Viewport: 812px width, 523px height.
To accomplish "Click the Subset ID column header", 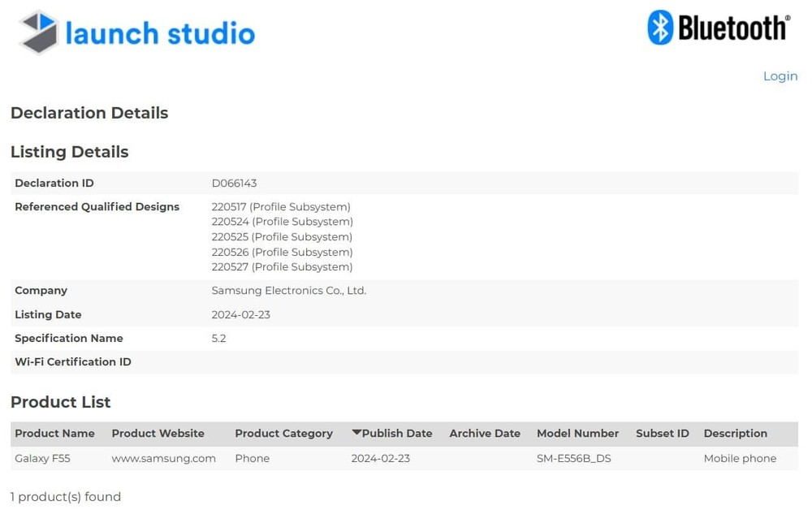I will click(662, 434).
